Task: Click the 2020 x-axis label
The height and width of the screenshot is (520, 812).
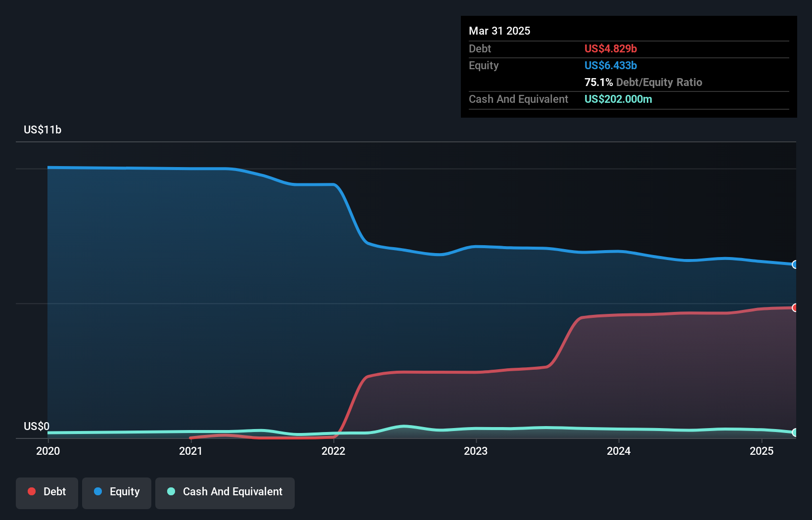Action: tap(48, 451)
